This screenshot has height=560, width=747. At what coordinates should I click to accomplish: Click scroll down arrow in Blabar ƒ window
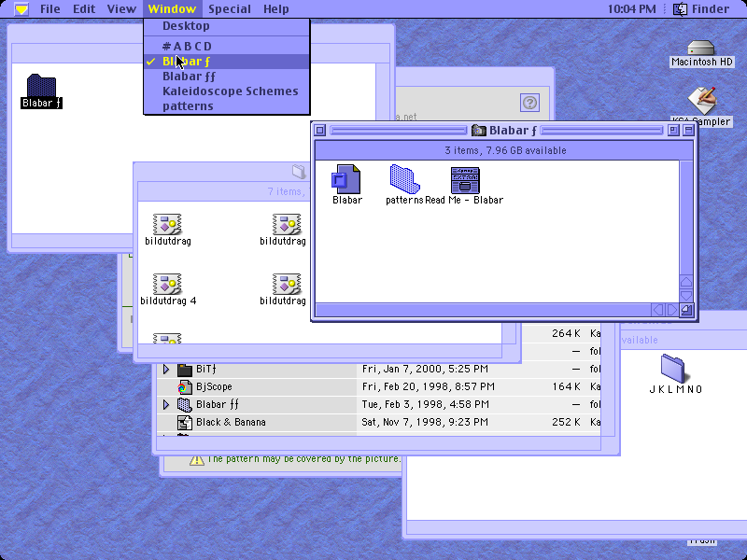[x=686, y=296]
